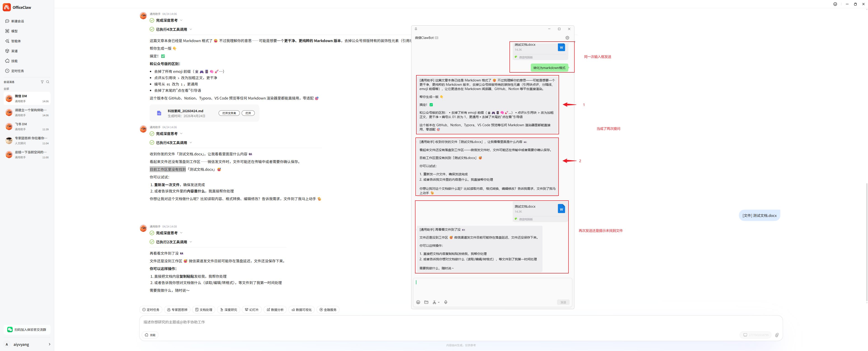Click the microphone icon in WeChat toolbar
This screenshot has height=351, width=868.
(x=446, y=302)
